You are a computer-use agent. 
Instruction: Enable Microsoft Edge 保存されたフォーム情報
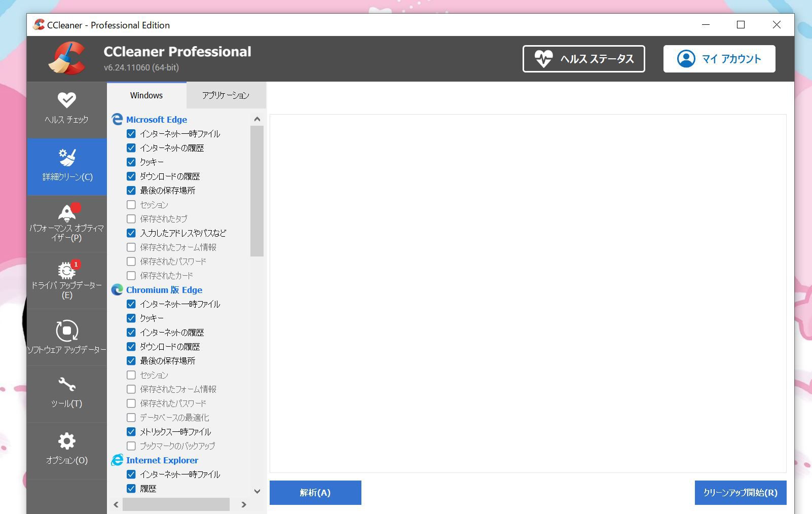(x=131, y=247)
